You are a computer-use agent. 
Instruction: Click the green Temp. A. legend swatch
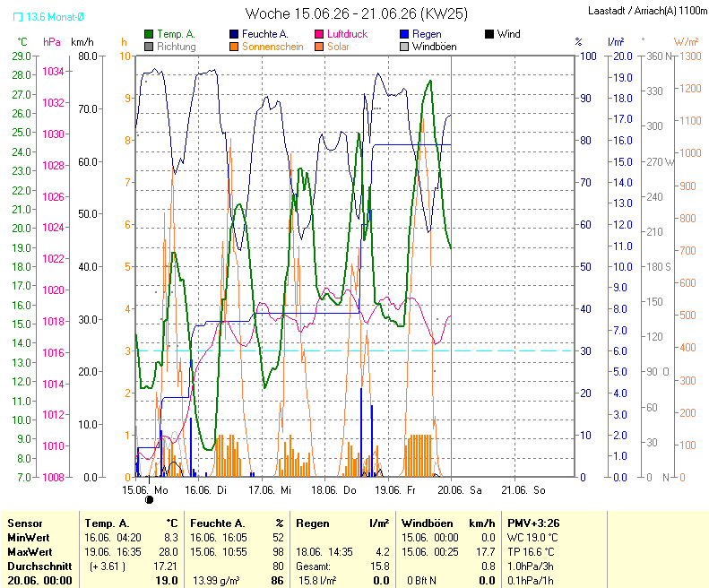pos(149,34)
